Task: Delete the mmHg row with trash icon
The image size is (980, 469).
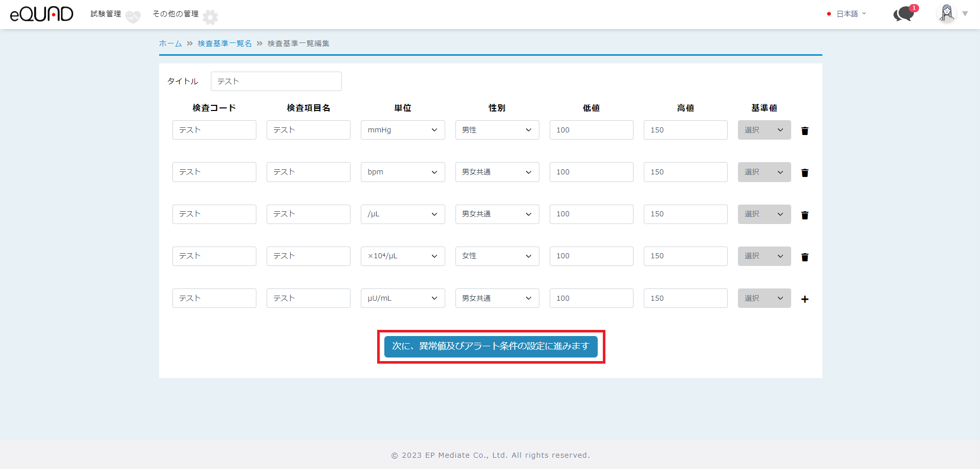Action: tap(804, 131)
